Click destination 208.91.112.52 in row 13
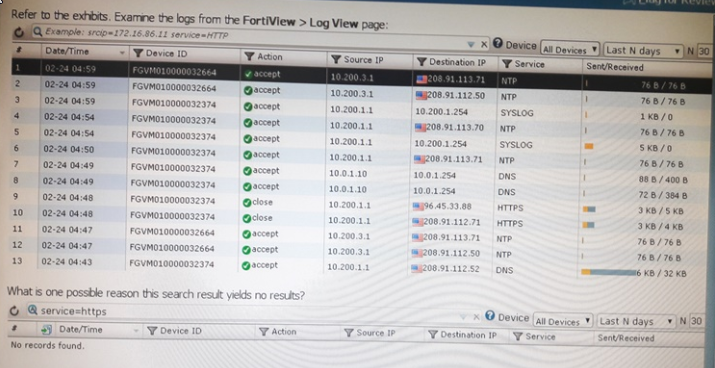The image size is (715, 368). point(451,269)
